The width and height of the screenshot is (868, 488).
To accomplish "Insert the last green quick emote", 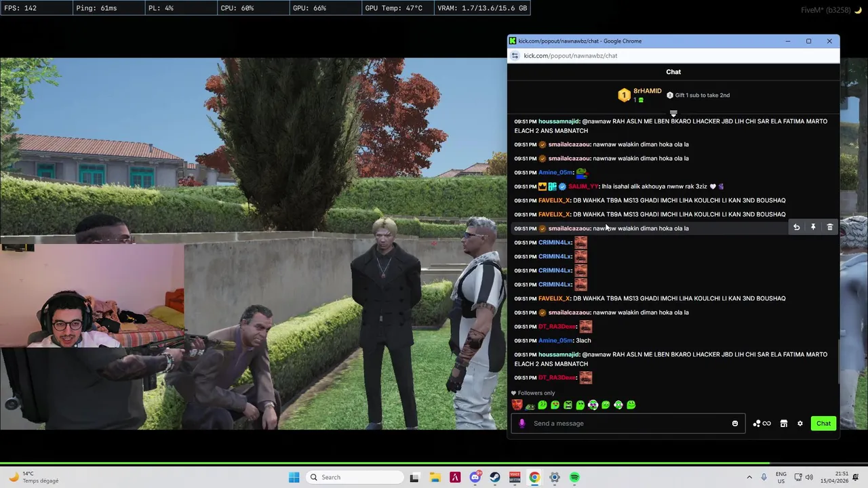I will click(x=631, y=405).
